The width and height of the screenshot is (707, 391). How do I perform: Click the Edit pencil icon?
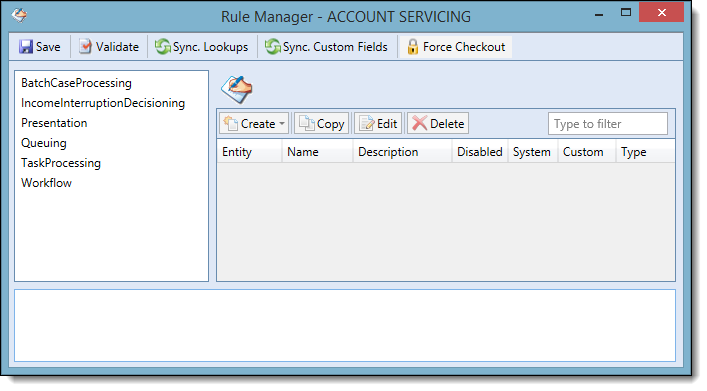tap(367, 124)
